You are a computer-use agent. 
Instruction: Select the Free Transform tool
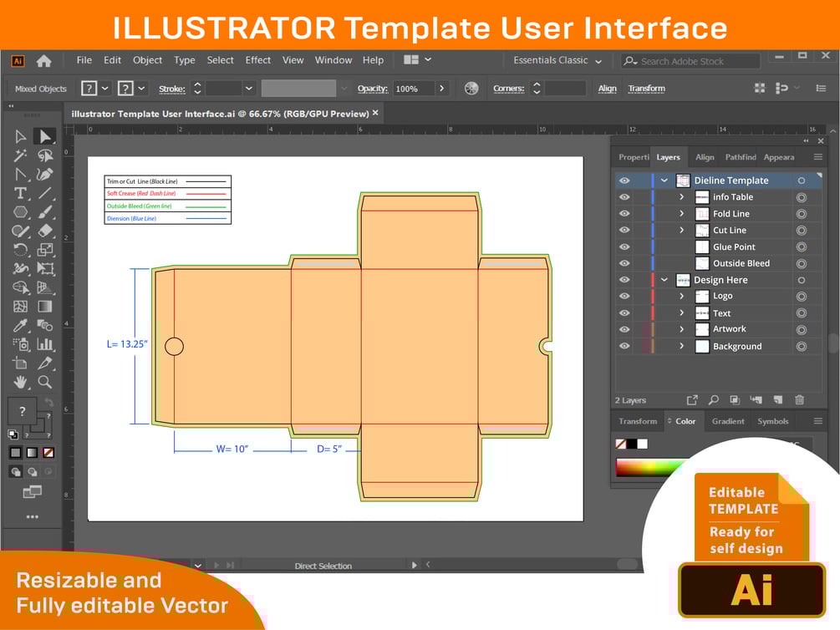45,268
